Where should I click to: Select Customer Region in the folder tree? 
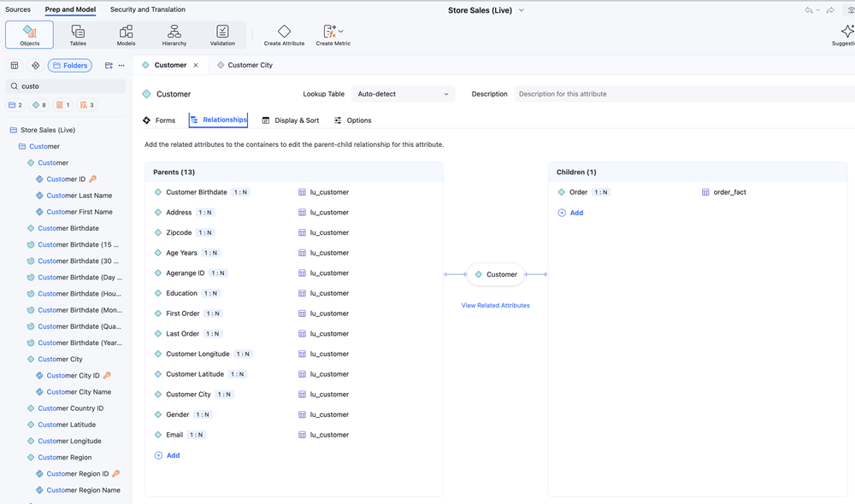coord(65,457)
